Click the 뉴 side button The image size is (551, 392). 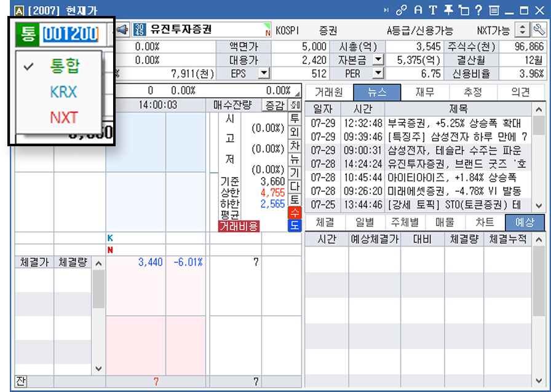click(294, 159)
